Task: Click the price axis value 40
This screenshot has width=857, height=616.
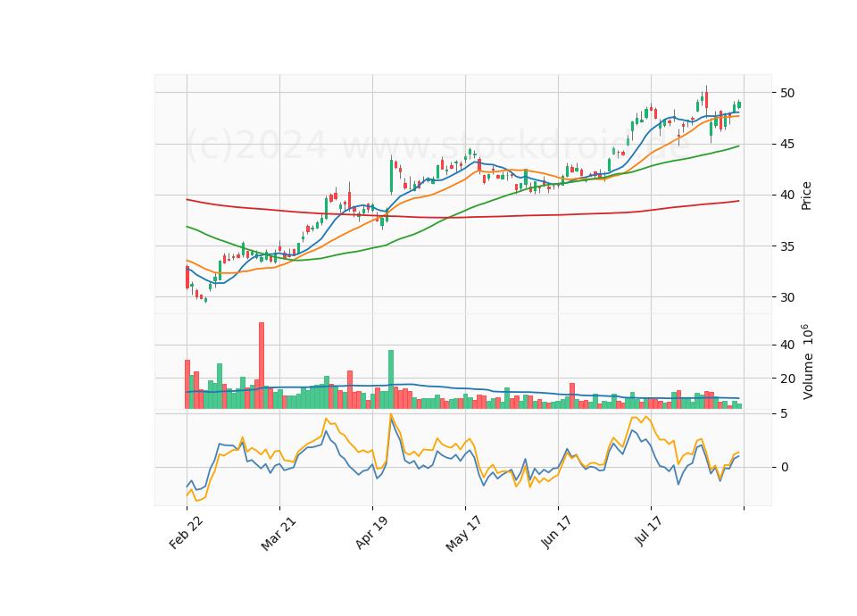Action: tap(787, 196)
